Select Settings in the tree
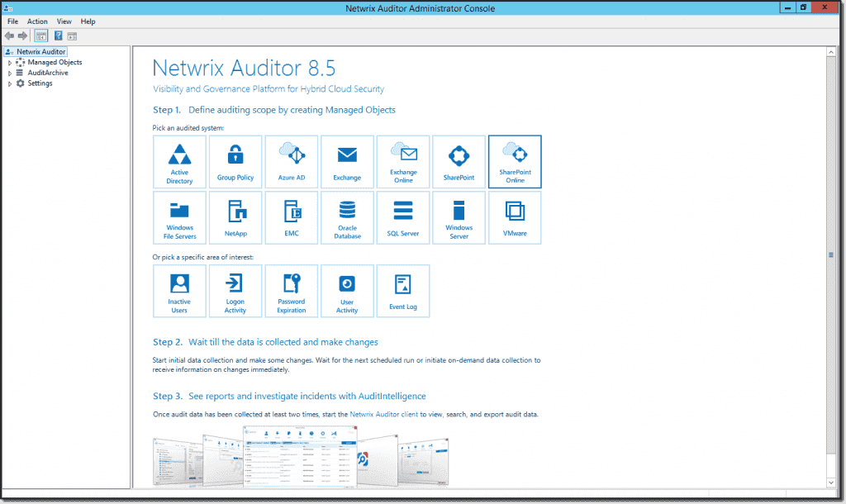This screenshot has height=504, width=846. coord(34,83)
